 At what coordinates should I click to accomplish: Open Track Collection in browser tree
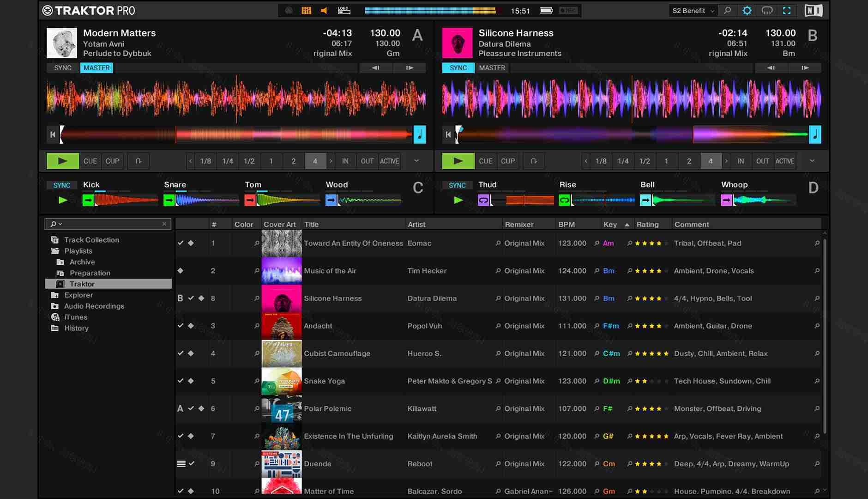point(91,240)
